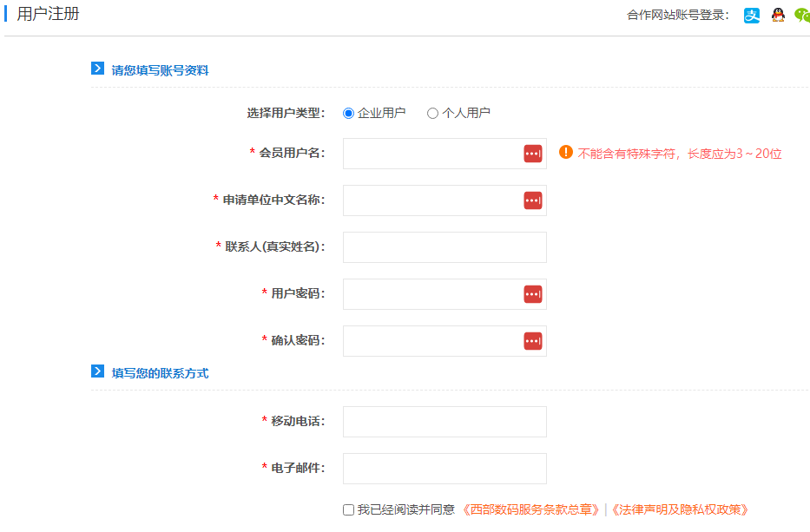Click password manager icon in 确认密码 field

[x=532, y=341]
